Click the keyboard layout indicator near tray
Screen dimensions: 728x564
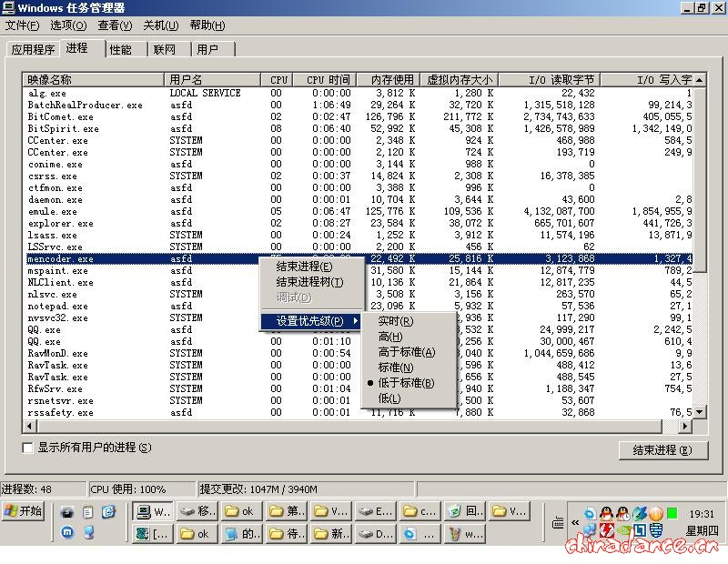pyautogui.click(x=558, y=522)
